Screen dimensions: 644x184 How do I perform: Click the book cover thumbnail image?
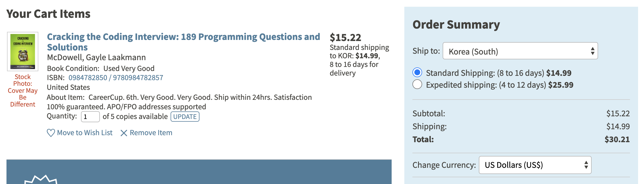(x=23, y=51)
